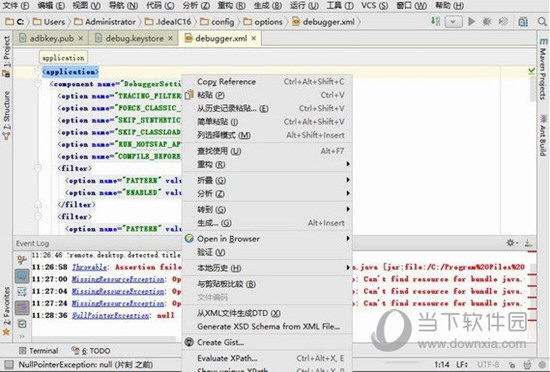This screenshot has width=550, height=372.
Task: Click options folder in navigation bar
Action: [x=263, y=22]
